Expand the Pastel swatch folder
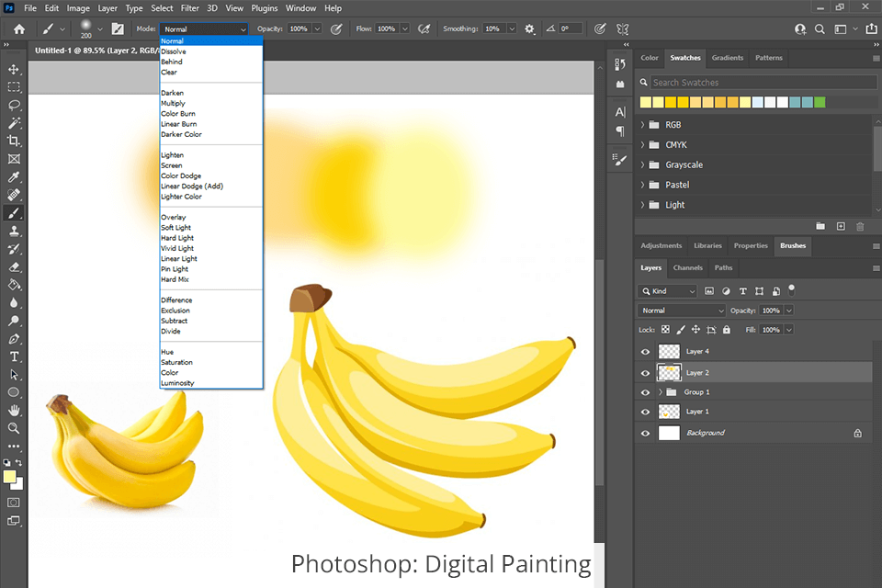882x588 pixels. 642,185
